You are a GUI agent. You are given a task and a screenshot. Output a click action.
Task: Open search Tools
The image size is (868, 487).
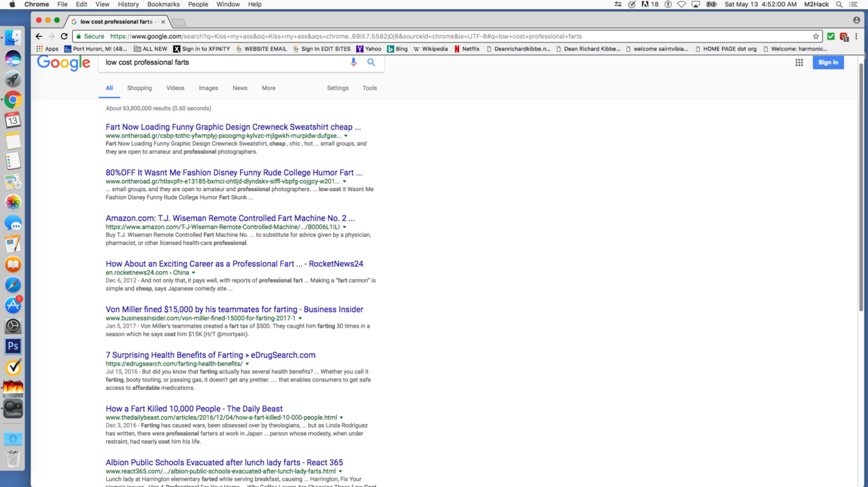click(x=370, y=88)
